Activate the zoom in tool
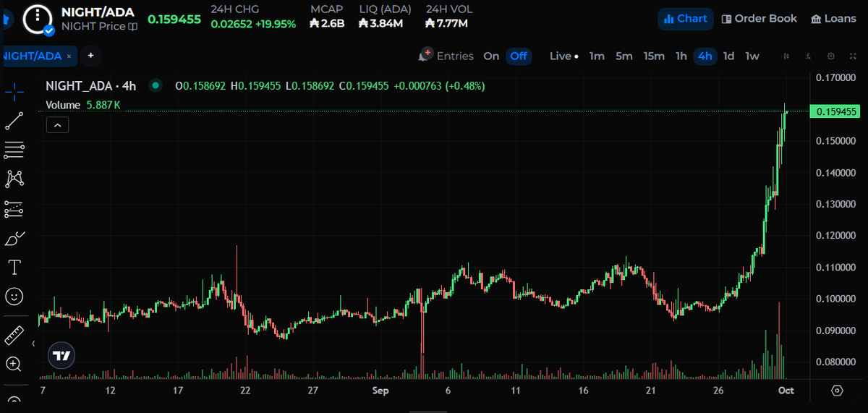Screen dimensions: 868x413 (x=14, y=364)
